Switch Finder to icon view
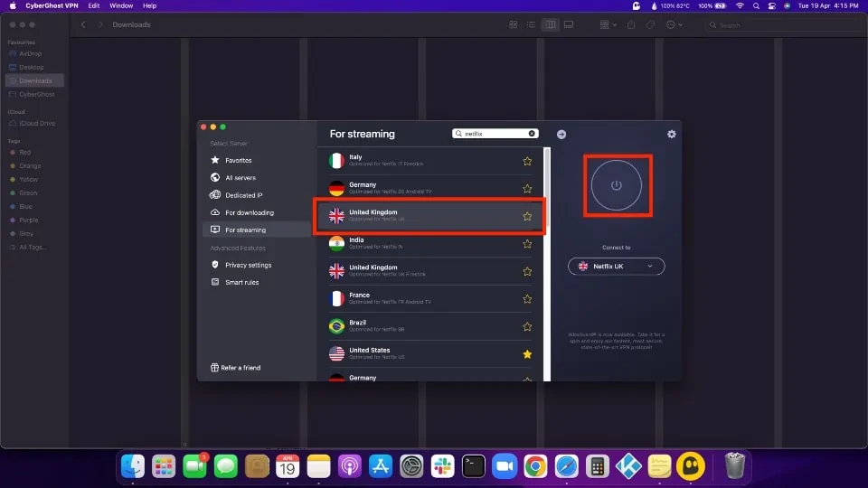Viewport: 868px width, 488px height. [514, 24]
